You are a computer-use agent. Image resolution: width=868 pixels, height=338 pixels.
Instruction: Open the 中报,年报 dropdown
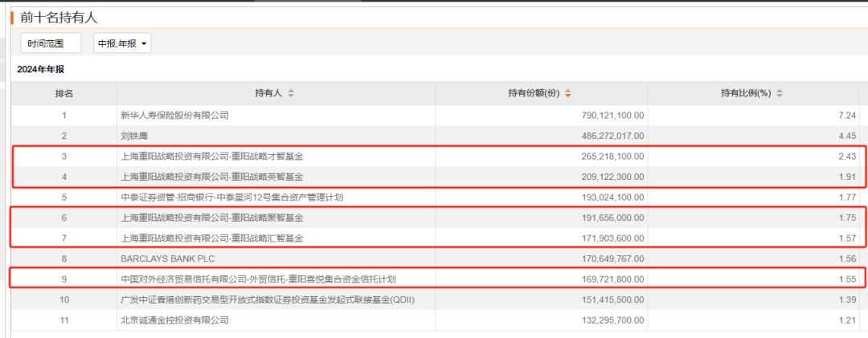122,43
